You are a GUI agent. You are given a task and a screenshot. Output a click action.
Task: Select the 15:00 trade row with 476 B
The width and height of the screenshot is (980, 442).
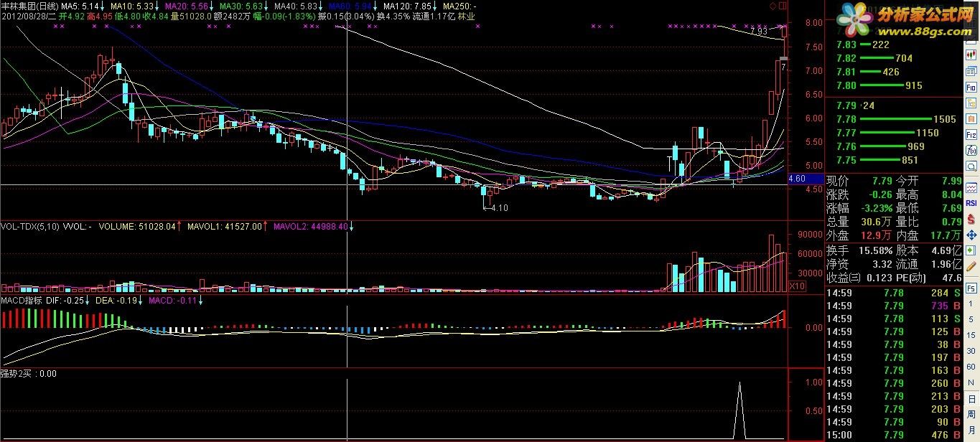pyautogui.click(x=894, y=435)
